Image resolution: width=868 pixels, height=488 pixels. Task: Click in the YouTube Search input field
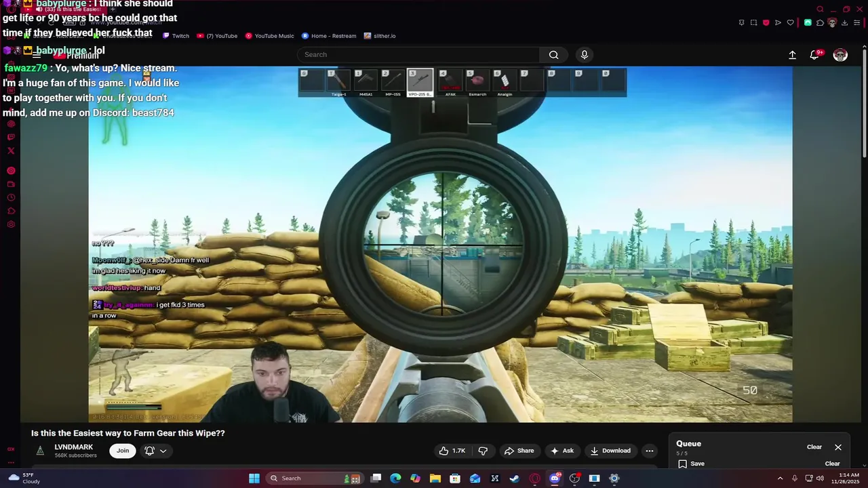coord(419,55)
